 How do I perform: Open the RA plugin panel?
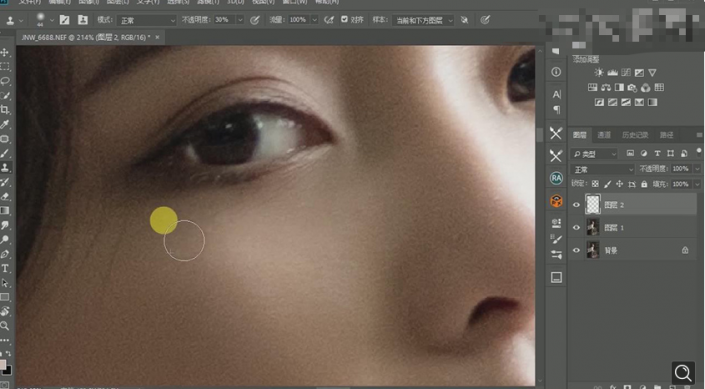[556, 178]
